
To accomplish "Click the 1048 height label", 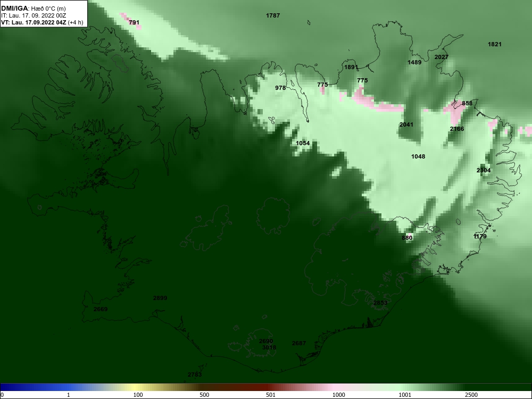I will pyautogui.click(x=418, y=156).
